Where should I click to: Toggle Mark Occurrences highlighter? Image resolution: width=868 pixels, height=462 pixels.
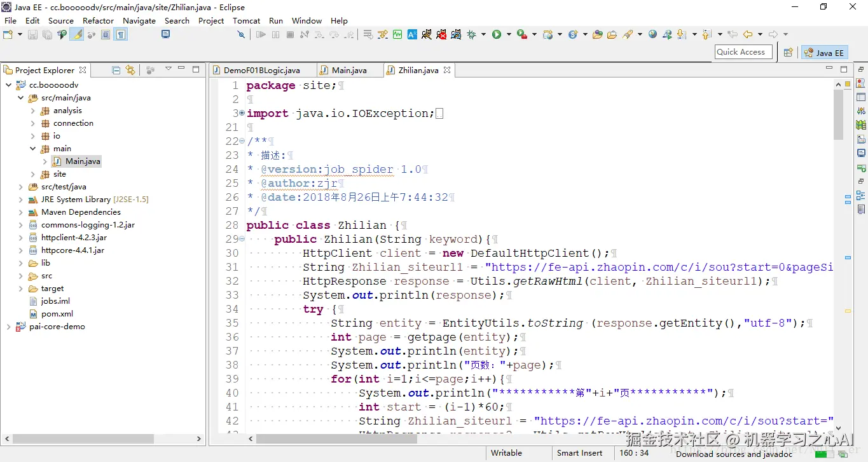[76, 34]
